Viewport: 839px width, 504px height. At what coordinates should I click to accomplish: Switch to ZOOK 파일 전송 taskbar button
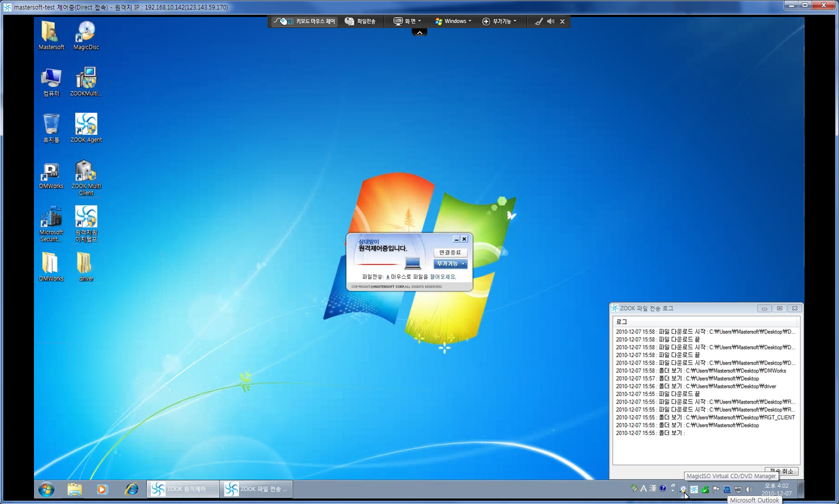coord(256,489)
